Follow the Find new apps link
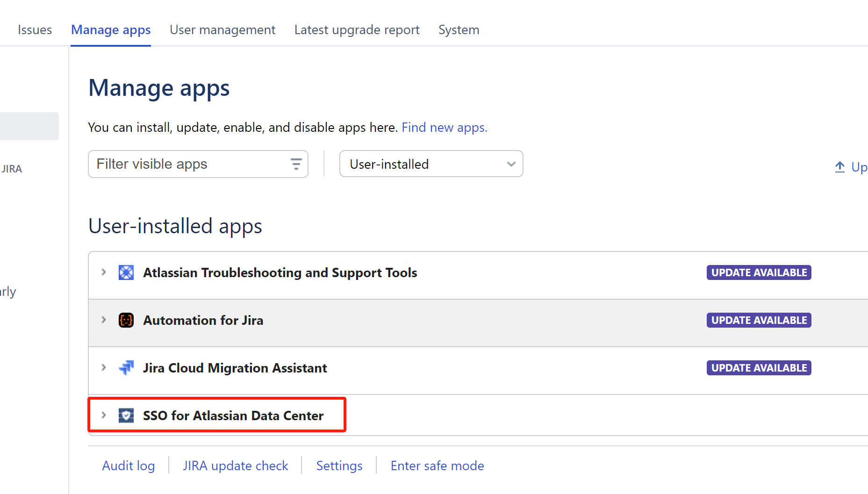The width and height of the screenshot is (868, 494). [444, 128]
